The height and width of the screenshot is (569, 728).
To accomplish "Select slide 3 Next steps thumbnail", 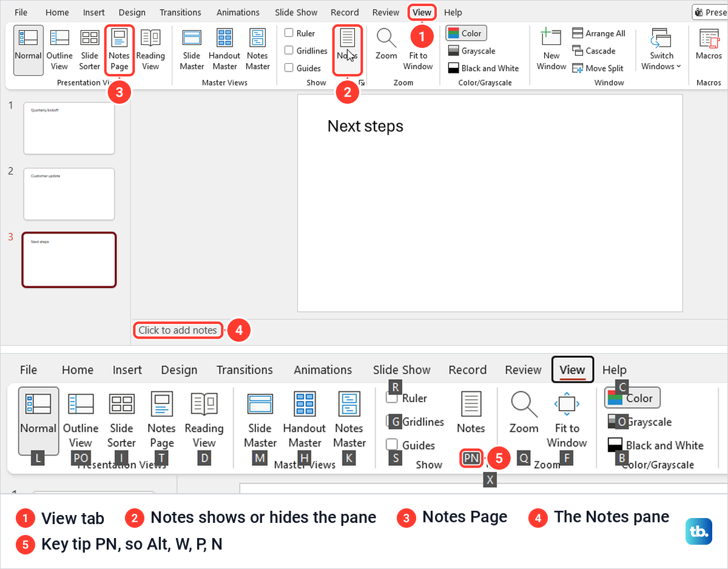I will (69, 260).
